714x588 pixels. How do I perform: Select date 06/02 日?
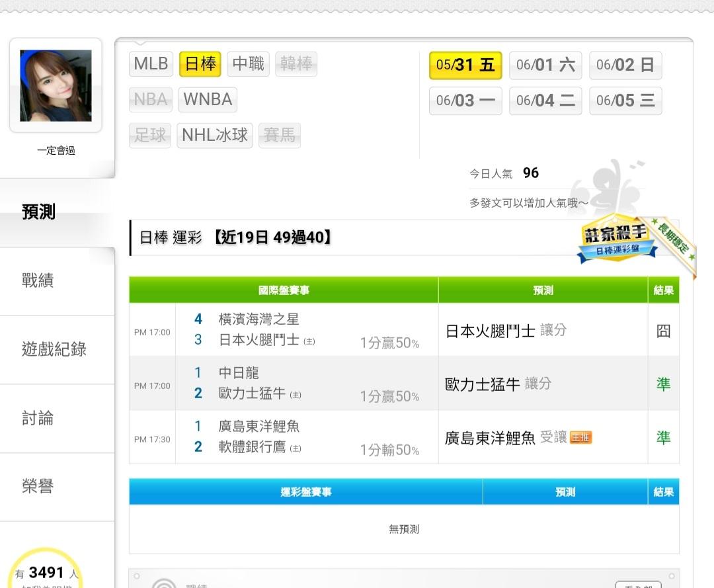[625, 65]
